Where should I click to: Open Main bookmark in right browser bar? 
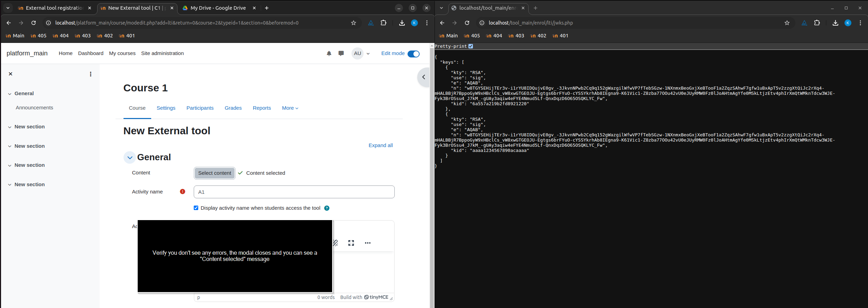click(448, 36)
